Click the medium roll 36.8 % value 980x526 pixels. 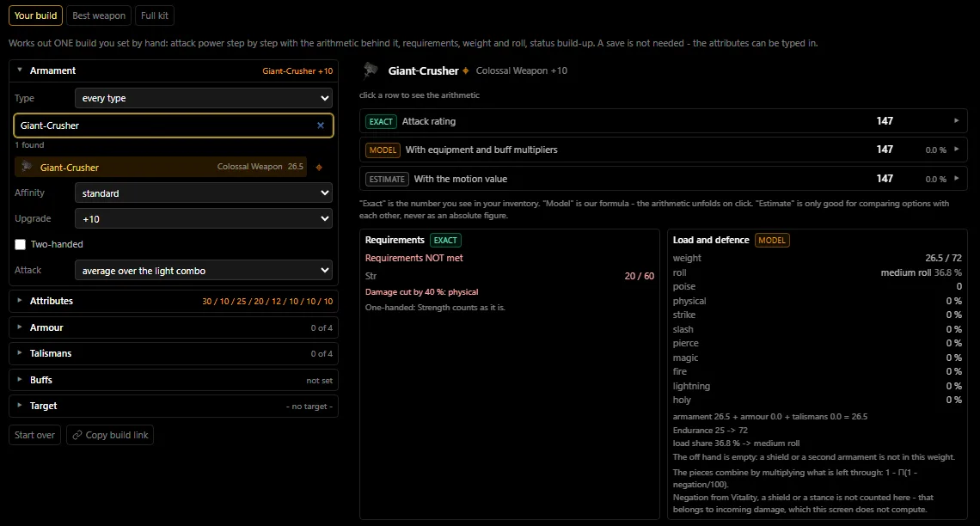(922, 272)
